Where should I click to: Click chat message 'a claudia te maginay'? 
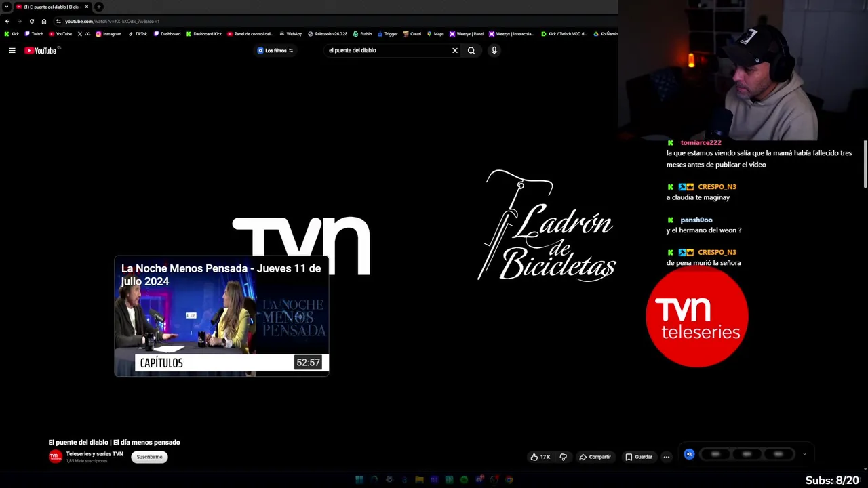698,197
